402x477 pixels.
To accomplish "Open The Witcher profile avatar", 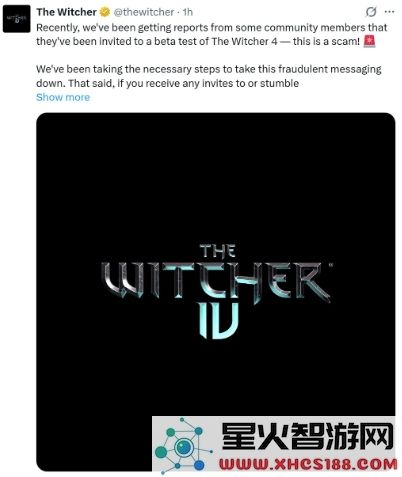I will (16, 19).
